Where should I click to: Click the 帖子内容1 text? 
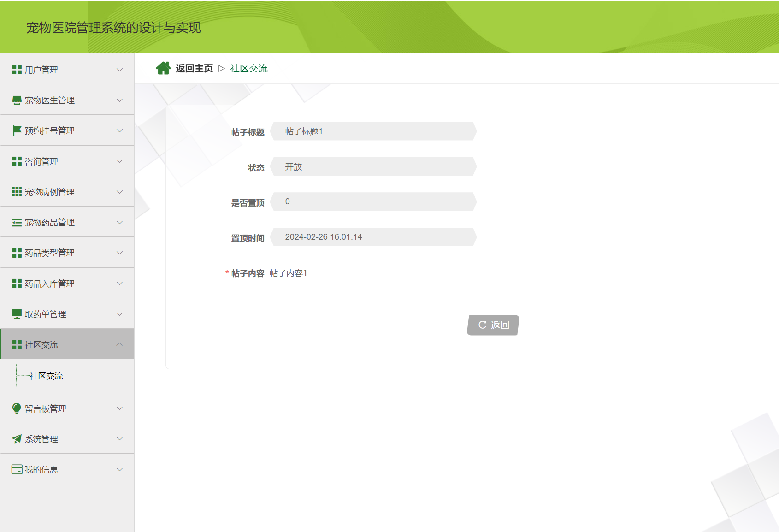click(289, 273)
